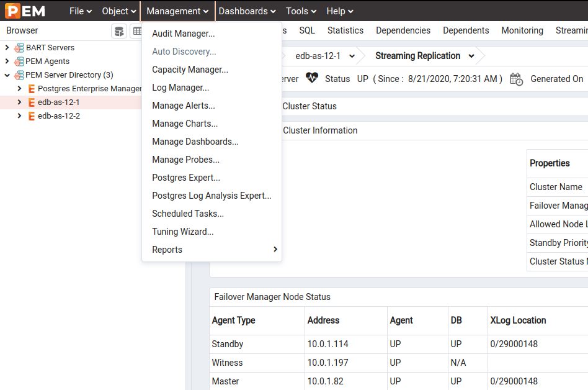Open Manage Dashboards from the menu
Screen dimensions: 588x390
(212, 142)
